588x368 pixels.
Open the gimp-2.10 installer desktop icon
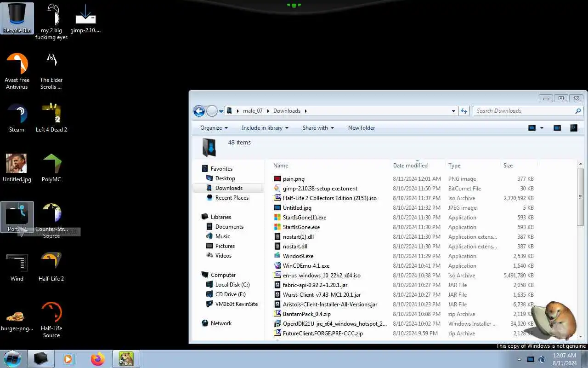[x=85, y=18]
